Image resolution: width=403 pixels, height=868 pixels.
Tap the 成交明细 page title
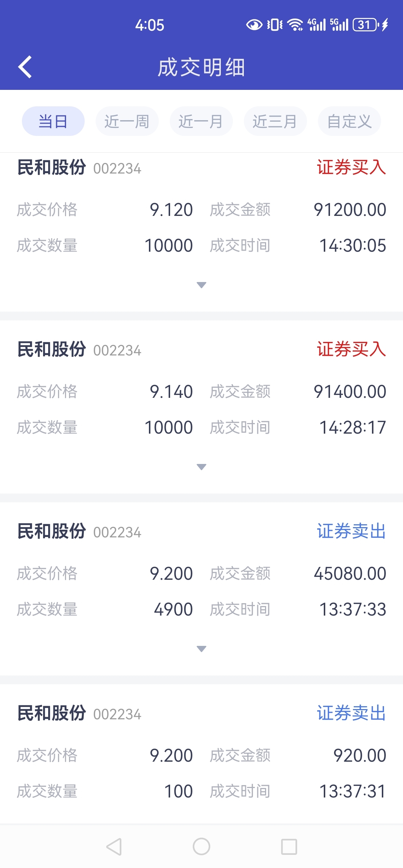[201, 68]
